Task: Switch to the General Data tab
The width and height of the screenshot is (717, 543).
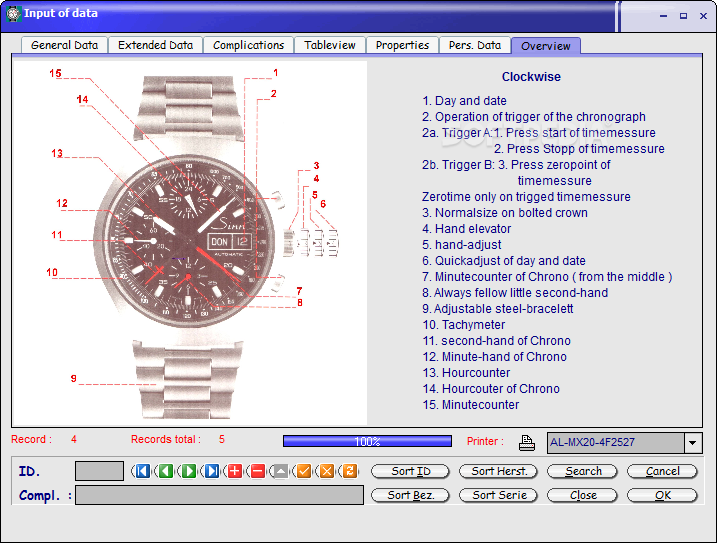Action: [64, 45]
